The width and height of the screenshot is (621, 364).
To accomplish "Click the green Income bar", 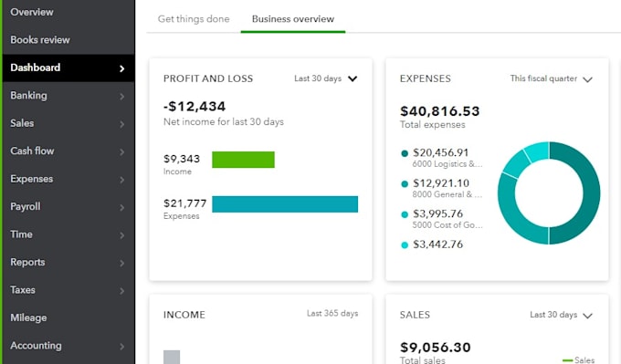I will pos(243,160).
